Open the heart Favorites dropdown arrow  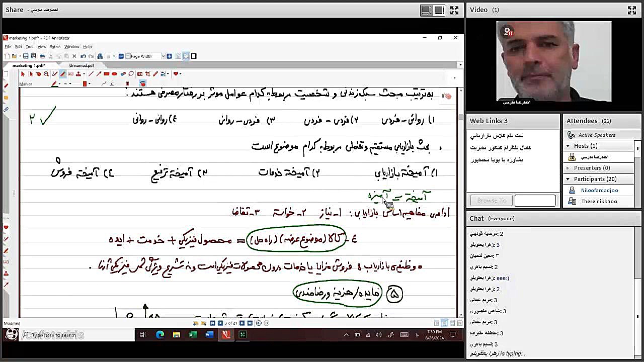coord(181,74)
